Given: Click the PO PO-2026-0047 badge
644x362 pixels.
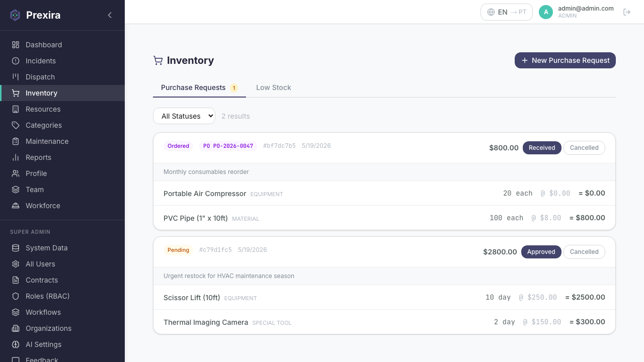Looking at the screenshot, I should coord(228,146).
